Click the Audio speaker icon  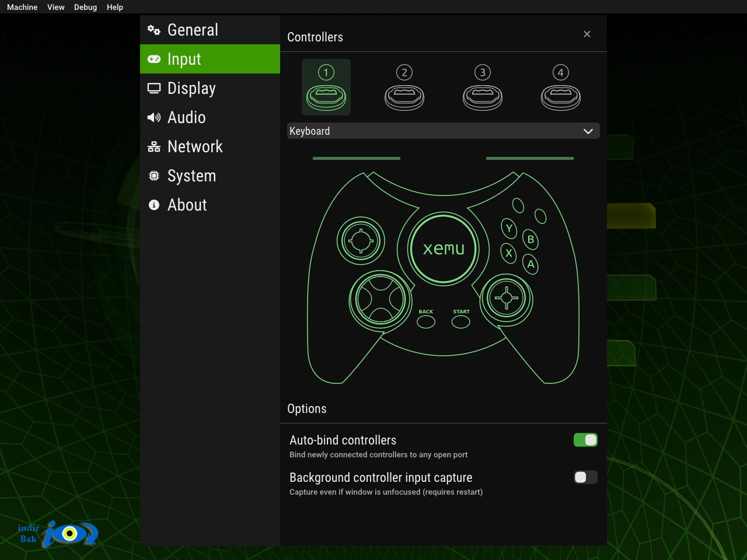pyautogui.click(x=154, y=117)
